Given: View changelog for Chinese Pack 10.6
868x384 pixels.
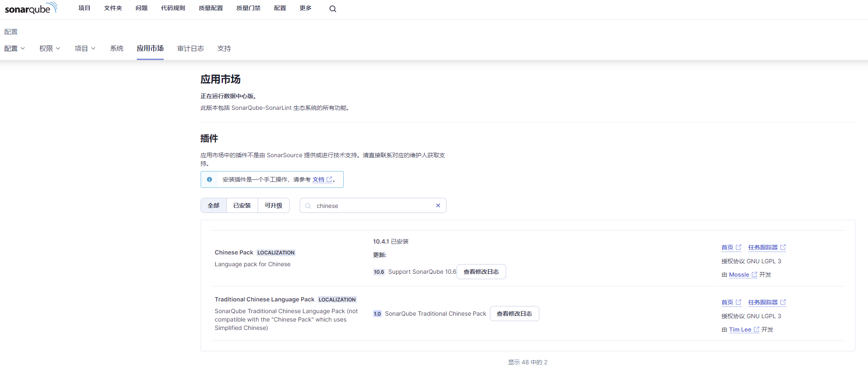Looking at the screenshot, I should click(481, 272).
